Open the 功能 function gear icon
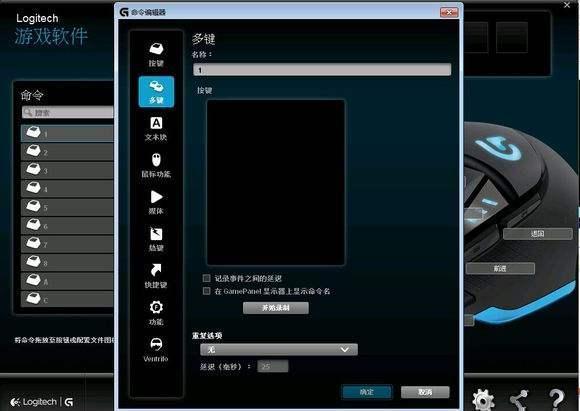This screenshot has height=411, width=580. click(x=156, y=313)
